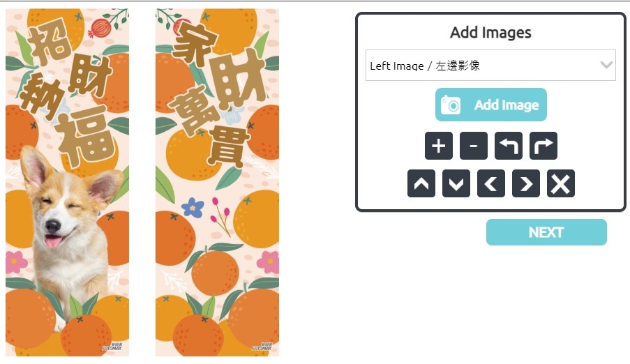The height and width of the screenshot is (364, 630).
Task: Click the Add Image button label
Action: pos(507,105)
